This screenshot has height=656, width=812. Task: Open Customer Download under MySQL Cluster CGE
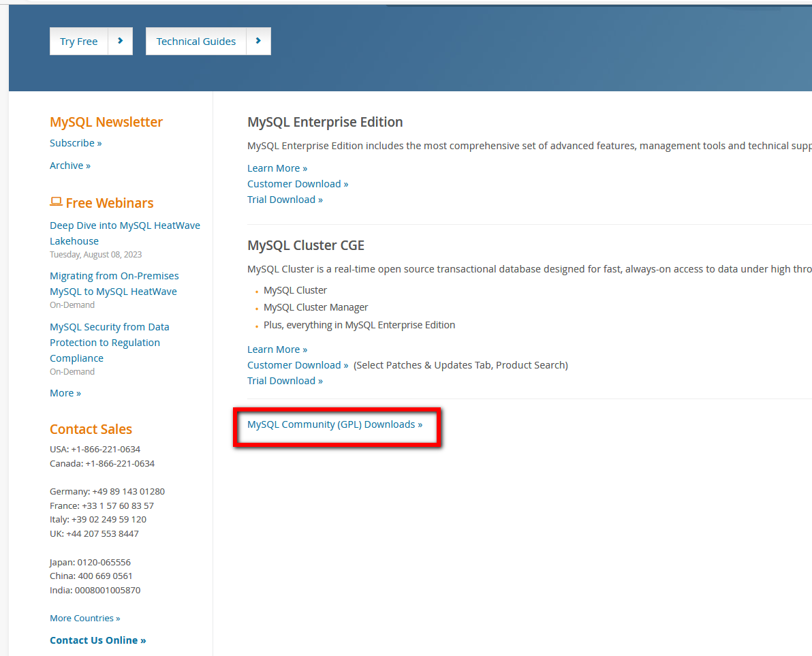pyautogui.click(x=298, y=365)
